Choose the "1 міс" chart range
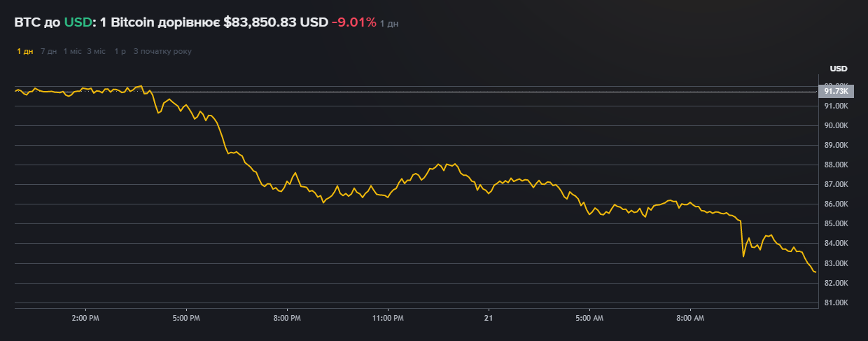Image resolution: width=868 pixels, height=341 pixels. (x=72, y=51)
